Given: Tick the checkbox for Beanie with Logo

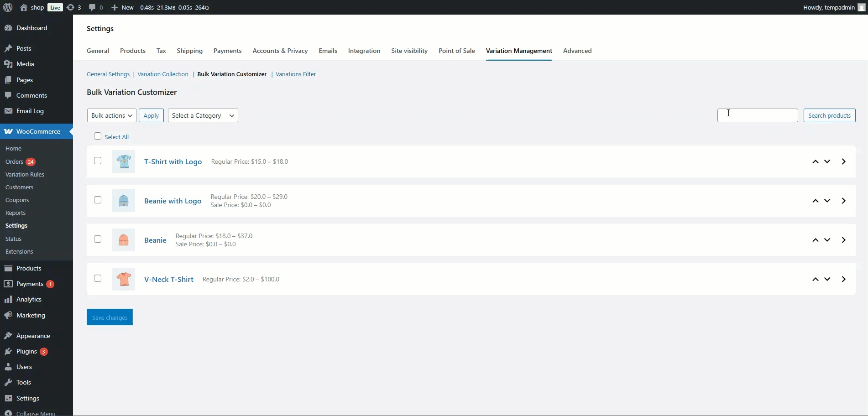Looking at the screenshot, I should (98, 200).
